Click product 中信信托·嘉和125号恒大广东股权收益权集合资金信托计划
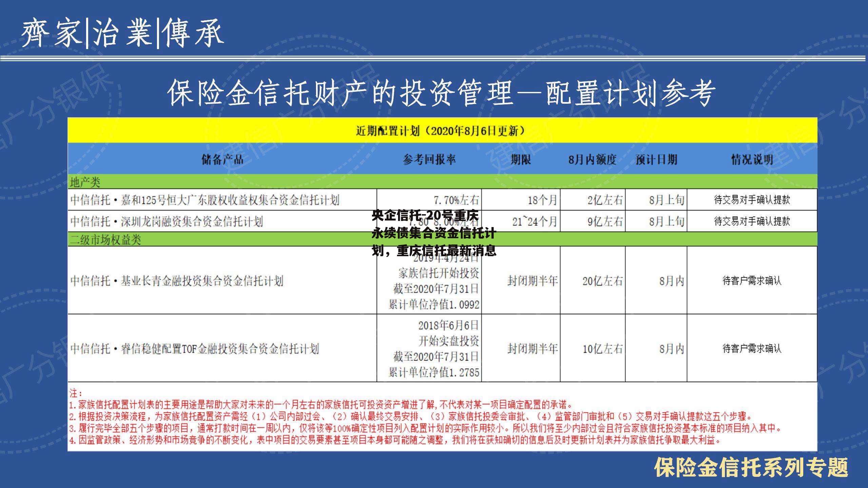Image resolution: width=868 pixels, height=488 pixels. coord(205,200)
